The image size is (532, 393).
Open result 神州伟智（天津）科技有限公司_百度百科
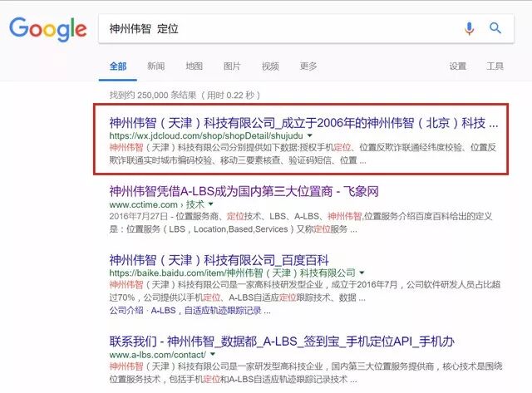[x=219, y=260]
